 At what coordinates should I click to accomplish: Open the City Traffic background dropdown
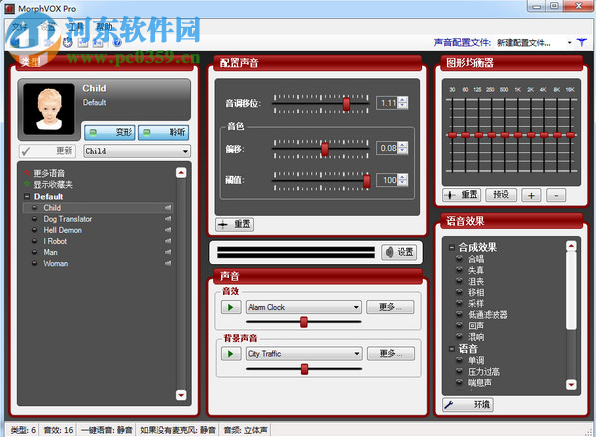[x=304, y=354]
